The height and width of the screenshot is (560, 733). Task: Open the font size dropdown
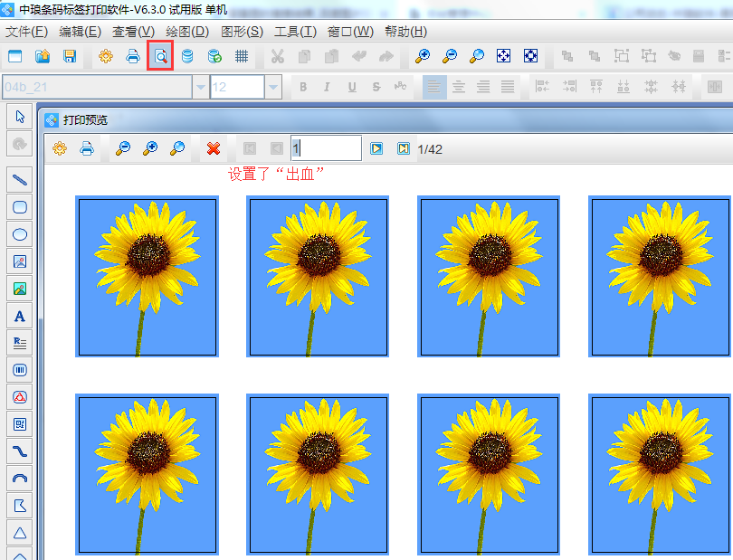point(272,87)
